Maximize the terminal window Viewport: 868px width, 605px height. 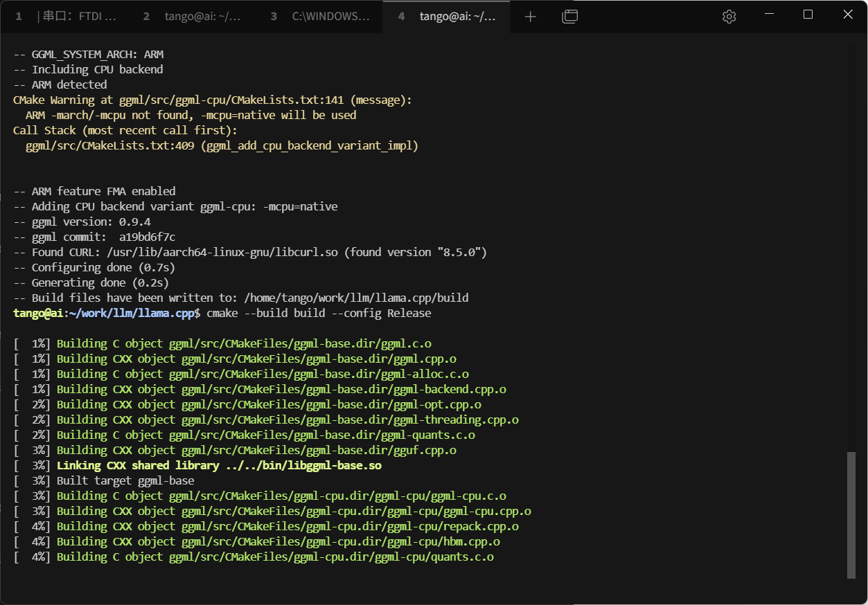click(x=808, y=15)
